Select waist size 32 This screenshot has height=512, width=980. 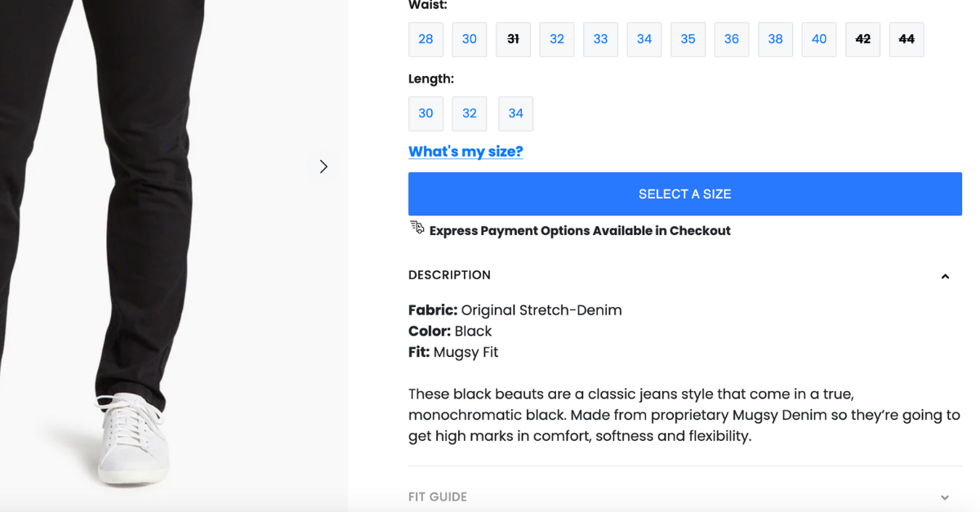tap(556, 38)
